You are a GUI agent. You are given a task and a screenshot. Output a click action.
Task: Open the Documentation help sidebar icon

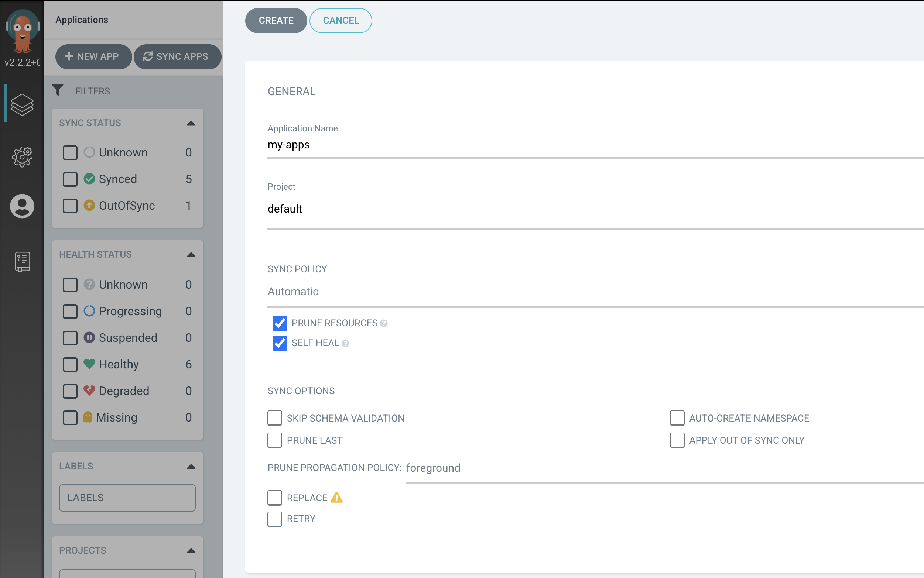[x=22, y=261]
